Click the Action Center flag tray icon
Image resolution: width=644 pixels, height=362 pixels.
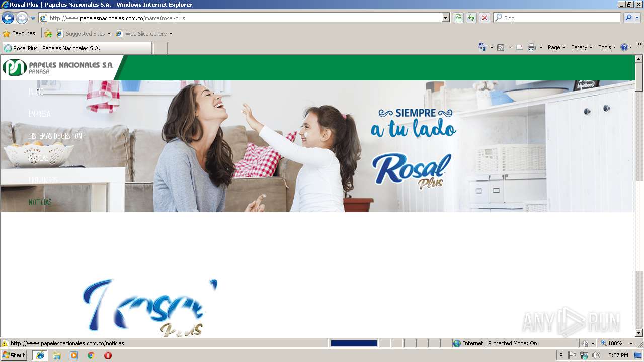pyautogui.click(x=572, y=355)
